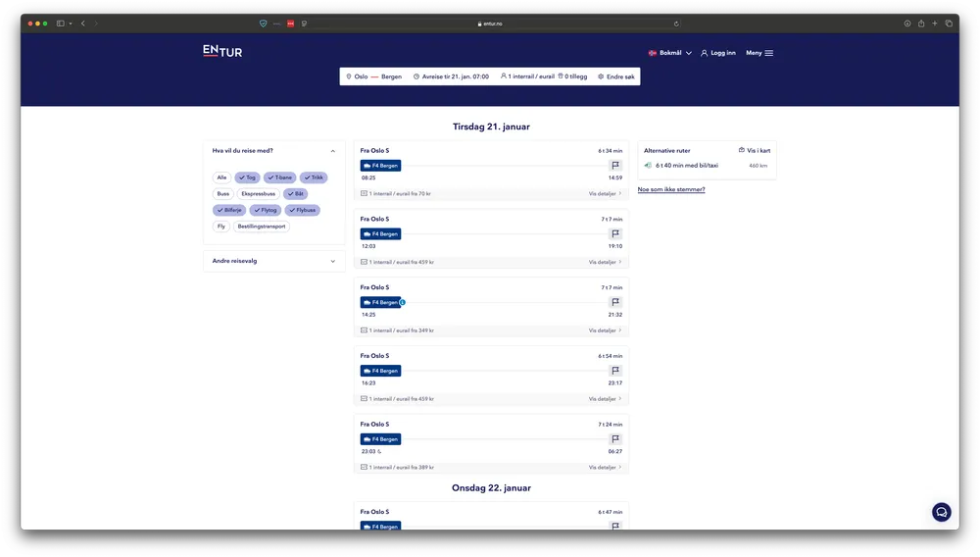This screenshot has width=980, height=557.
Task: Click the Vis i kart map icon
Action: [x=742, y=151]
